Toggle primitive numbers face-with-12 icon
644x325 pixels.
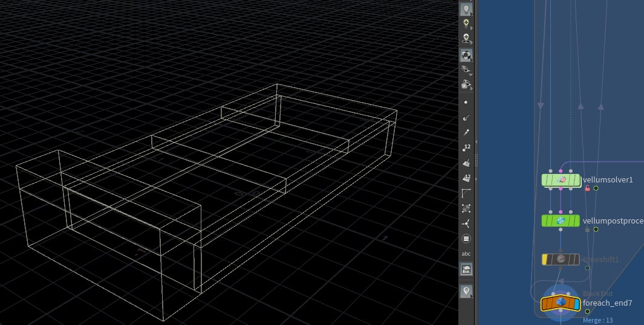[466, 178]
